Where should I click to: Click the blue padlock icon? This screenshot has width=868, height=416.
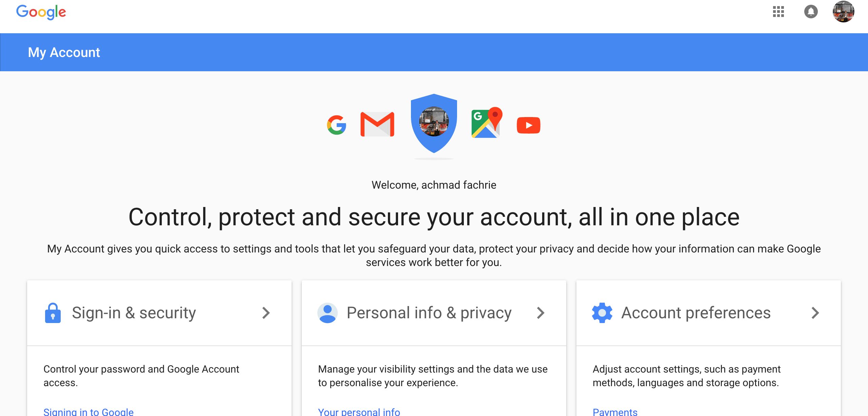[53, 313]
